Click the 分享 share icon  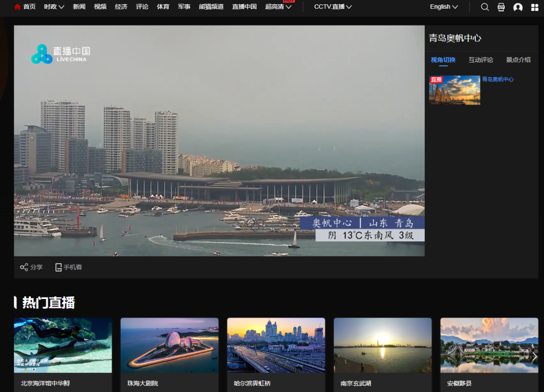coord(24,267)
